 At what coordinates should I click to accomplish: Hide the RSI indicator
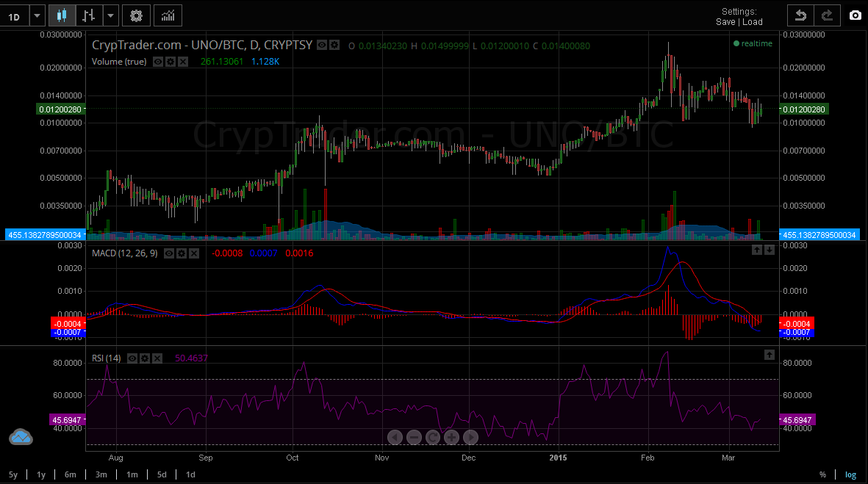tap(132, 358)
